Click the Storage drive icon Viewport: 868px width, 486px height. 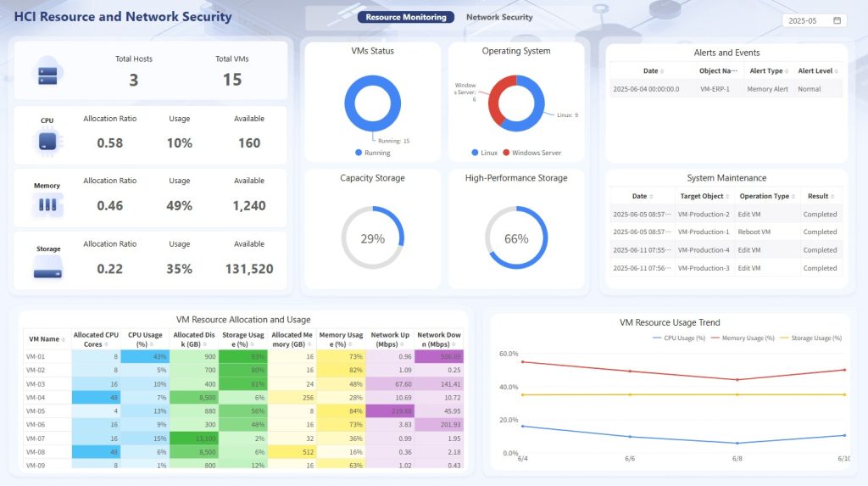tap(47, 268)
